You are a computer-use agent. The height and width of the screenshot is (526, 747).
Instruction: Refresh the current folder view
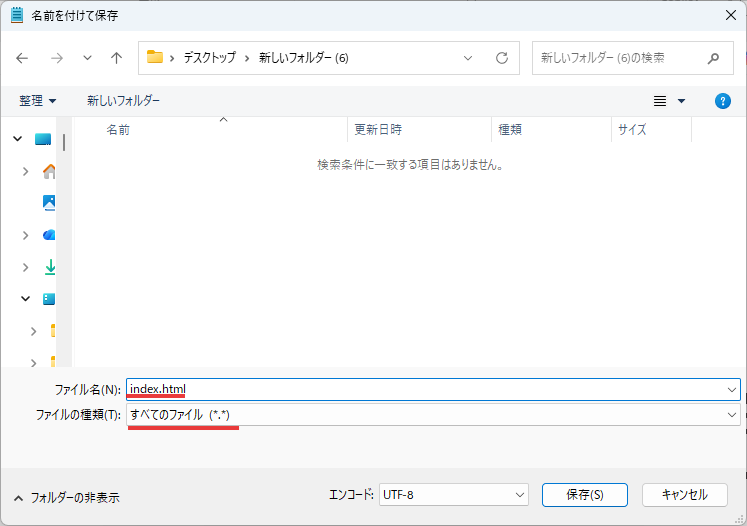[x=502, y=58]
